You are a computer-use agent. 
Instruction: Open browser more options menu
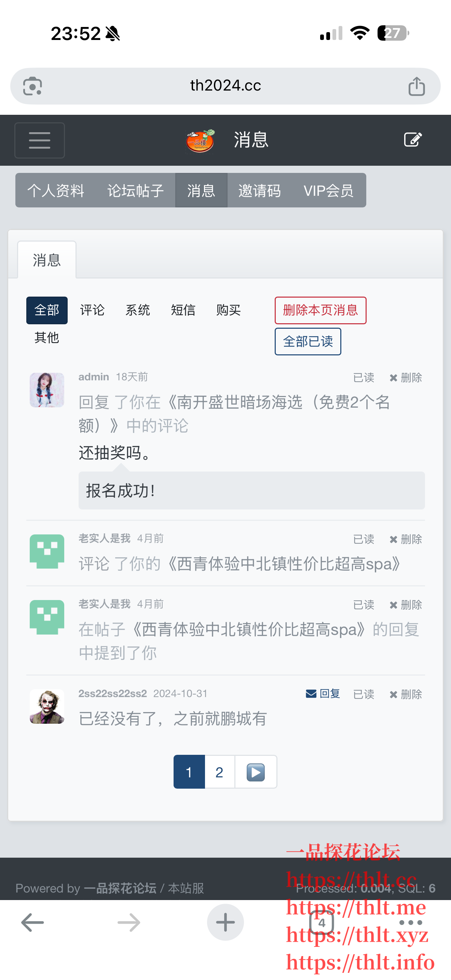coord(411,922)
